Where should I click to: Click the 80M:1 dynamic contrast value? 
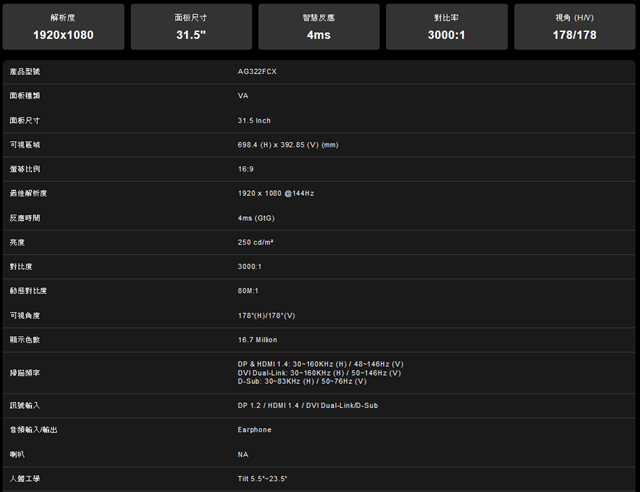coord(250,291)
